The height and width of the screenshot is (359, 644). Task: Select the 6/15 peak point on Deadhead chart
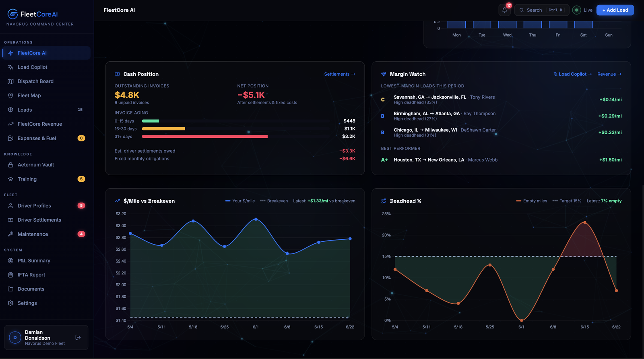[x=585, y=222]
